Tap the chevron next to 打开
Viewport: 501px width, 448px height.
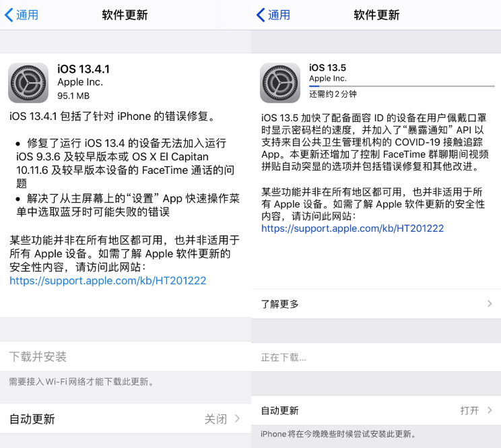[x=490, y=410]
